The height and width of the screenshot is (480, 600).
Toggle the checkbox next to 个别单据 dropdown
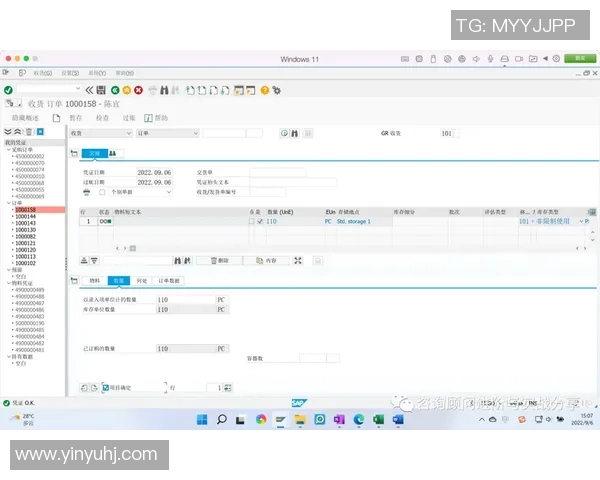(102, 191)
